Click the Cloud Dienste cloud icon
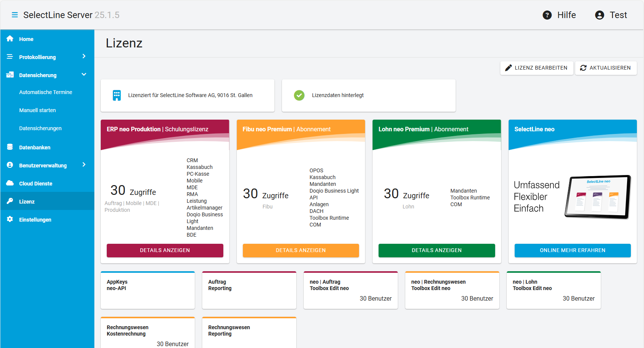This screenshot has height=348, width=644. point(10,183)
